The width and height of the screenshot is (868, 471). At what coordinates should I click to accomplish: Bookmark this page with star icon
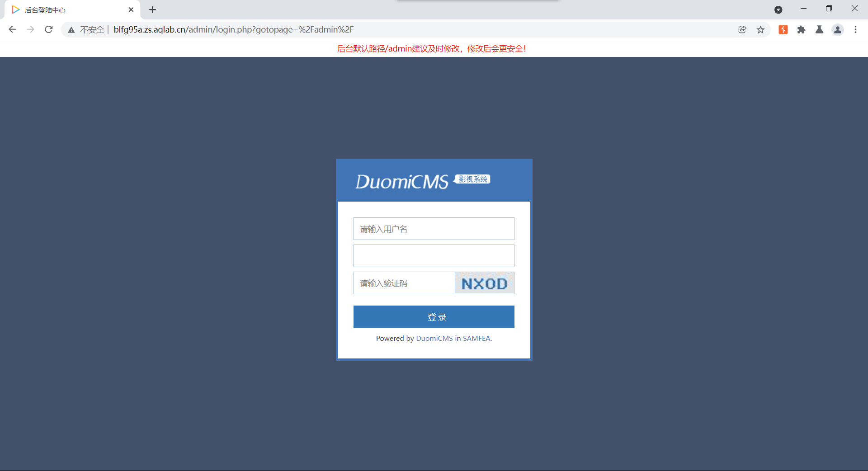[761, 29]
